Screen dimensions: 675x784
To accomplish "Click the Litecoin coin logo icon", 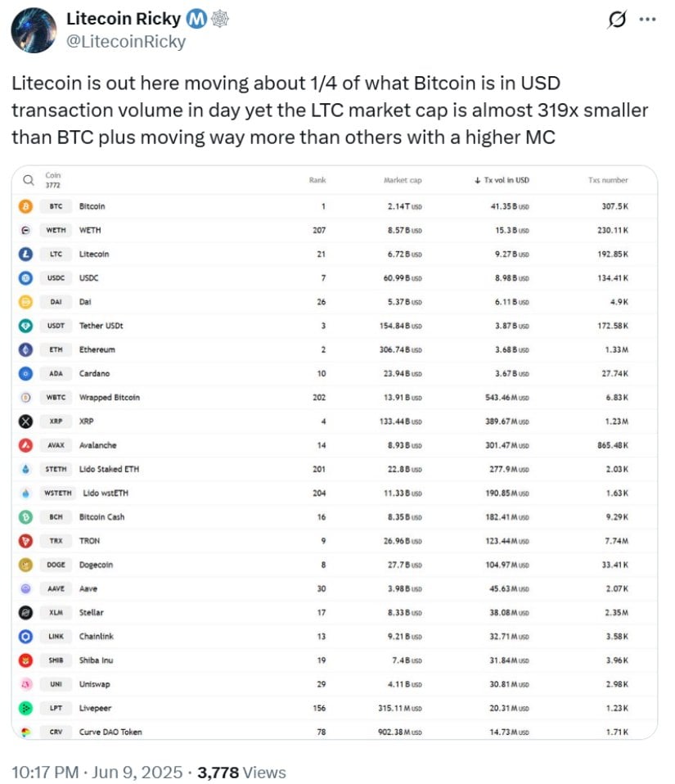I will click(x=25, y=255).
